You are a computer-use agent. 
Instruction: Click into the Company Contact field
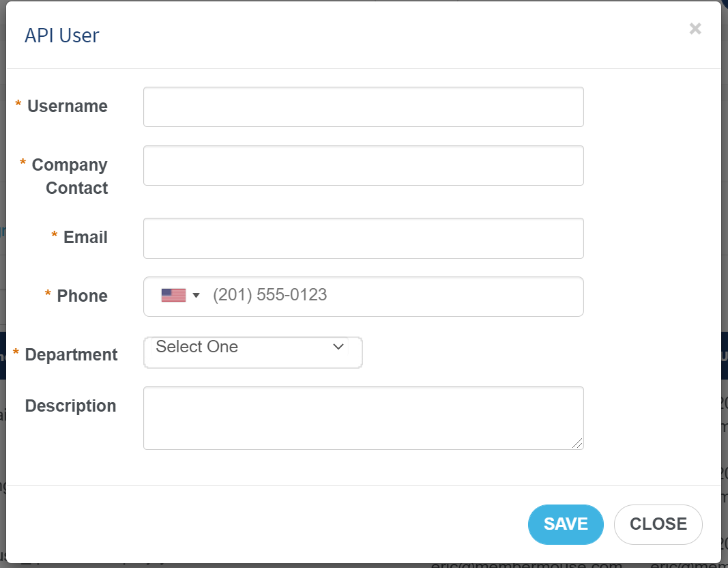point(364,166)
